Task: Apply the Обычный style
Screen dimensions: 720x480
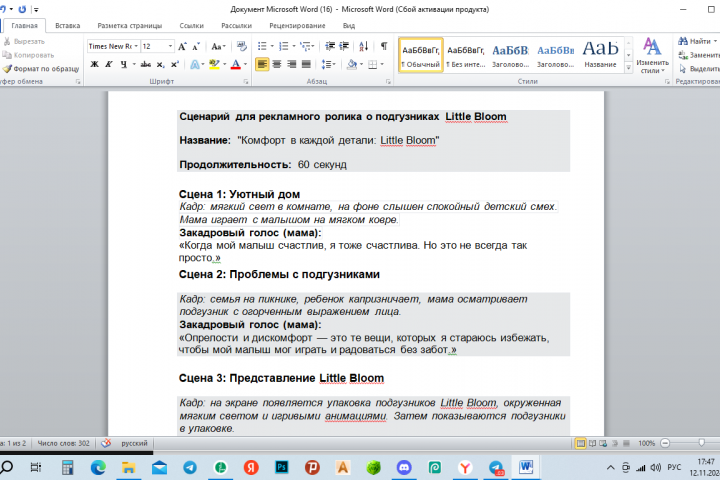Action: [x=421, y=55]
